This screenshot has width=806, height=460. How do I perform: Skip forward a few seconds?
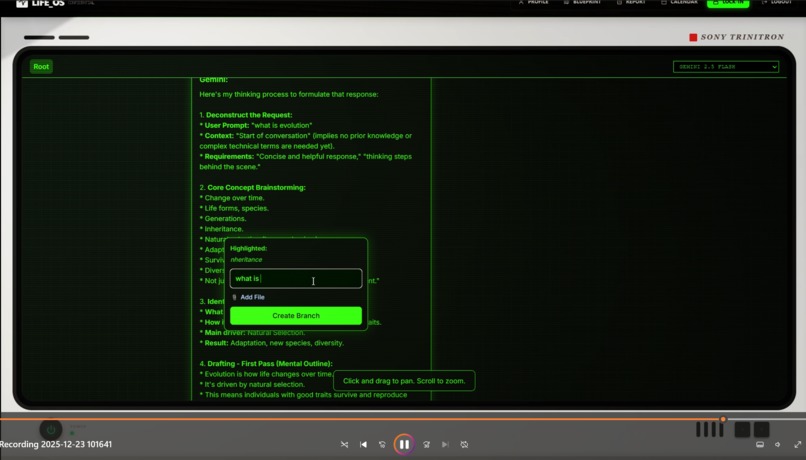point(426,445)
